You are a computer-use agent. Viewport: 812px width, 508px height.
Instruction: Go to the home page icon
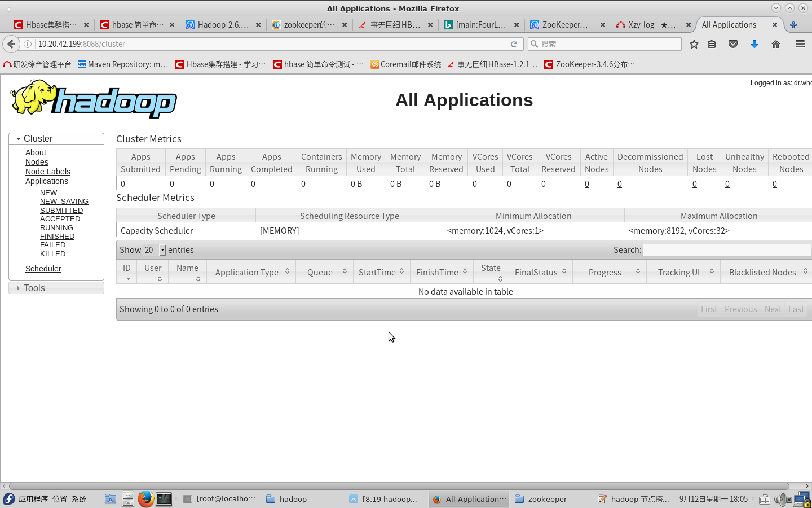(776, 44)
